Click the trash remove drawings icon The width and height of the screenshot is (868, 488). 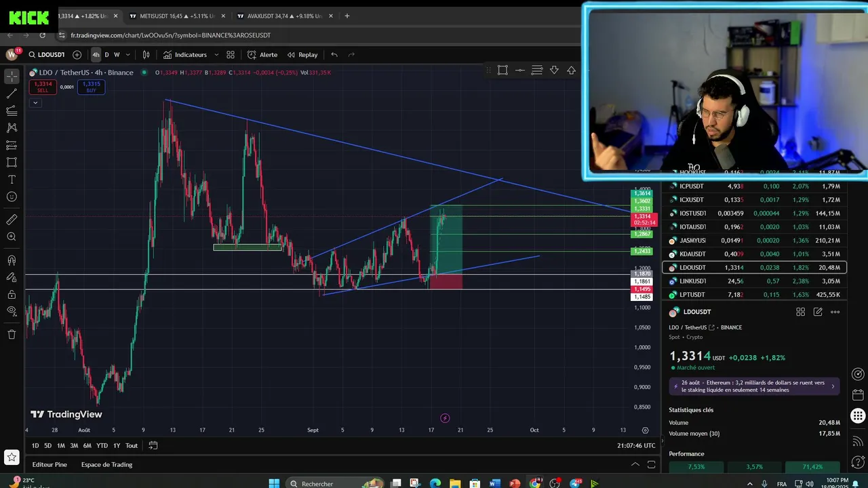click(12, 334)
